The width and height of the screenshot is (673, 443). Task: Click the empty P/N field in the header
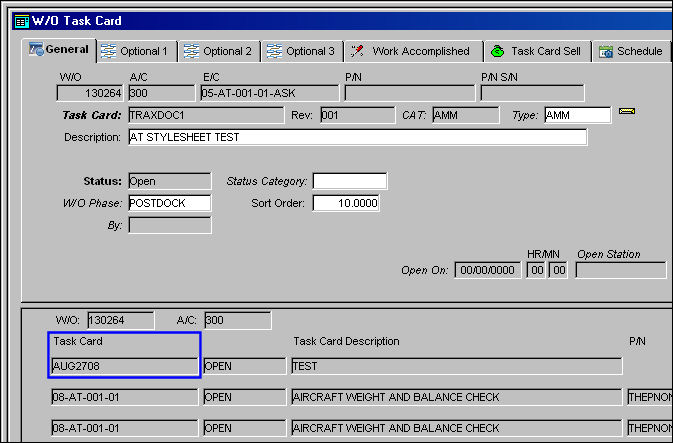click(x=410, y=93)
